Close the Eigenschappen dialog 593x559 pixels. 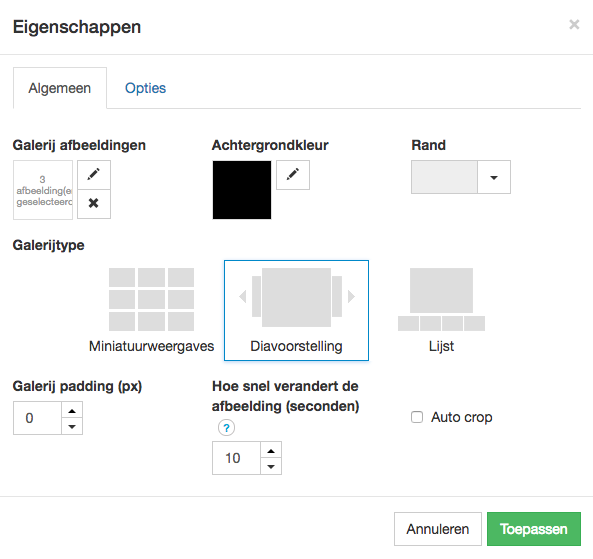tap(574, 25)
